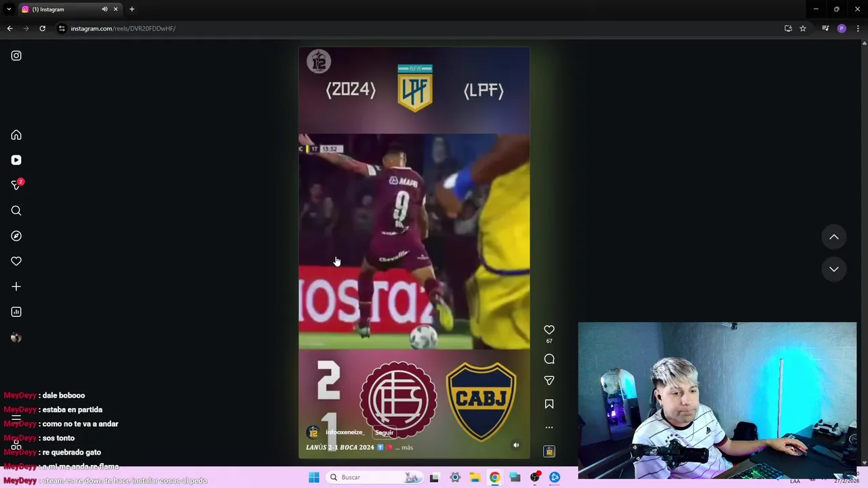This screenshot has width=868, height=488.
Task: Create a new post with plus icon
Action: pos(16,287)
